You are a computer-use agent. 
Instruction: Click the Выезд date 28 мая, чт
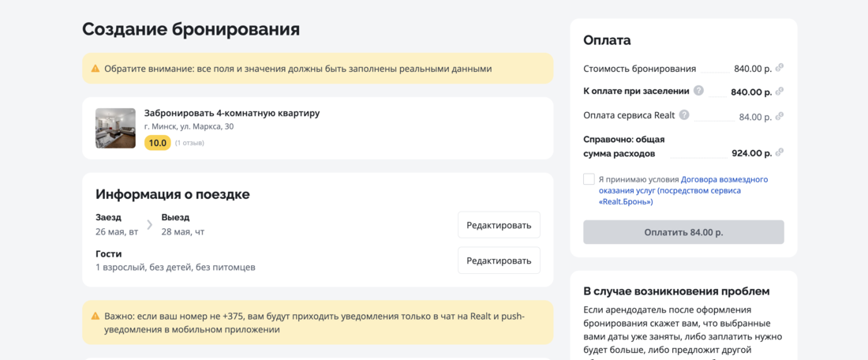(x=183, y=231)
